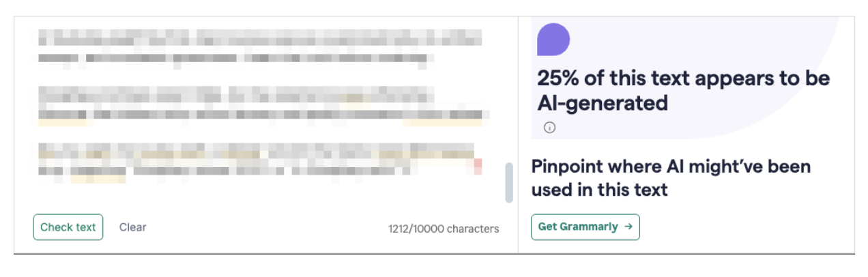Image resolution: width=868 pixels, height=277 pixels.
Task: Click the info icon under AI-generated result
Action: click(549, 128)
